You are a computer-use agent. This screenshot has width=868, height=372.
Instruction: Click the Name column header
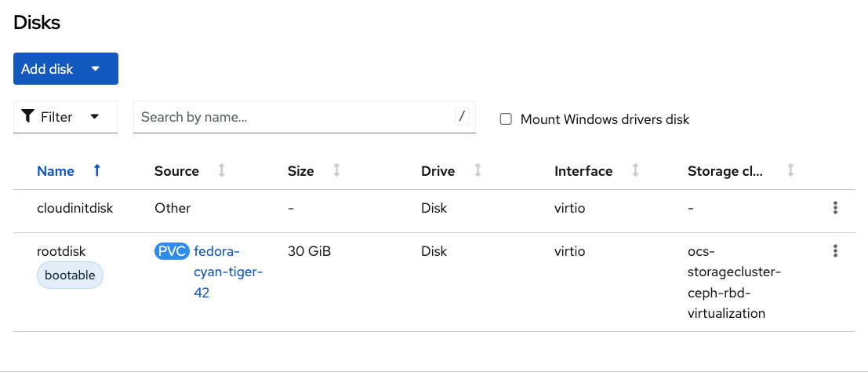(56, 171)
